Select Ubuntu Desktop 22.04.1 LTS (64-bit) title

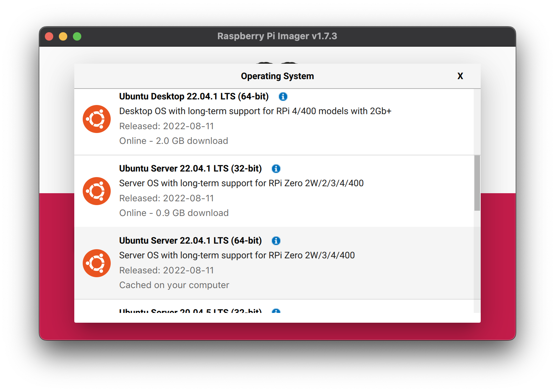194,97
